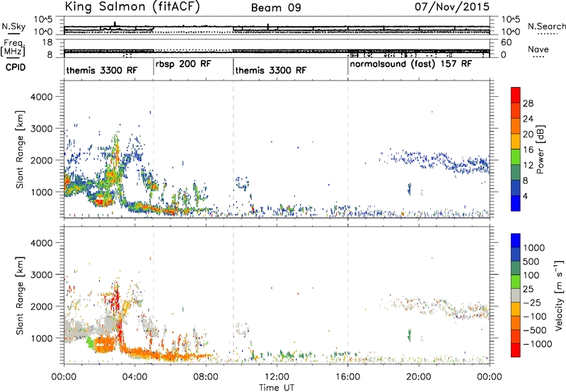Click the Nave legend label
566x392 pixels.
click(x=538, y=50)
